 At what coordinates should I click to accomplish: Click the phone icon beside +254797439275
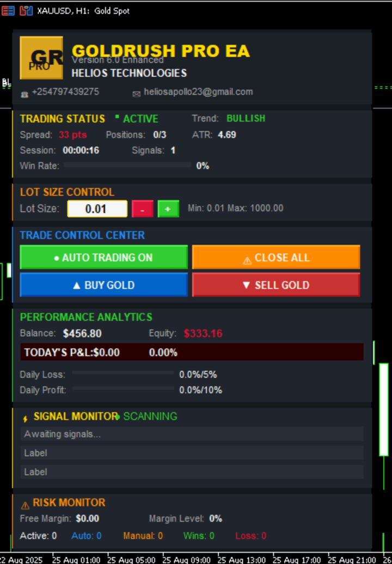(24, 94)
